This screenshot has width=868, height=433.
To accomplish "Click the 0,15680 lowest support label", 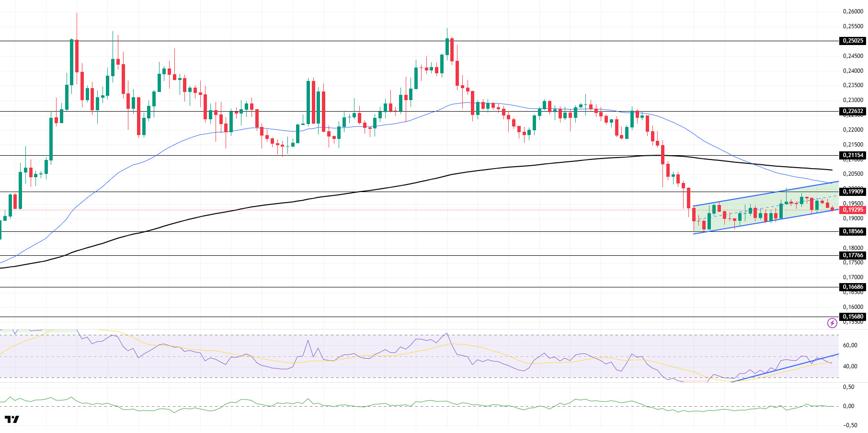I will 853,317.
